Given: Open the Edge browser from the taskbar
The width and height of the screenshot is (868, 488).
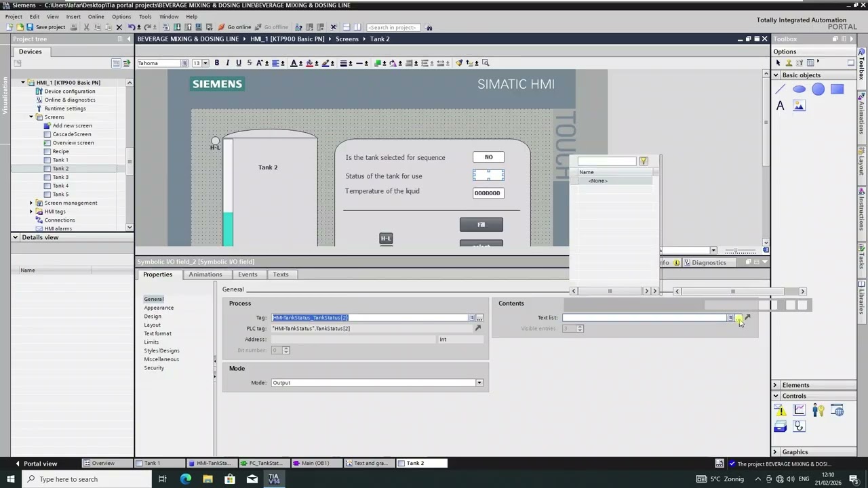Looking at the screenshot, I should coord(185,479).
